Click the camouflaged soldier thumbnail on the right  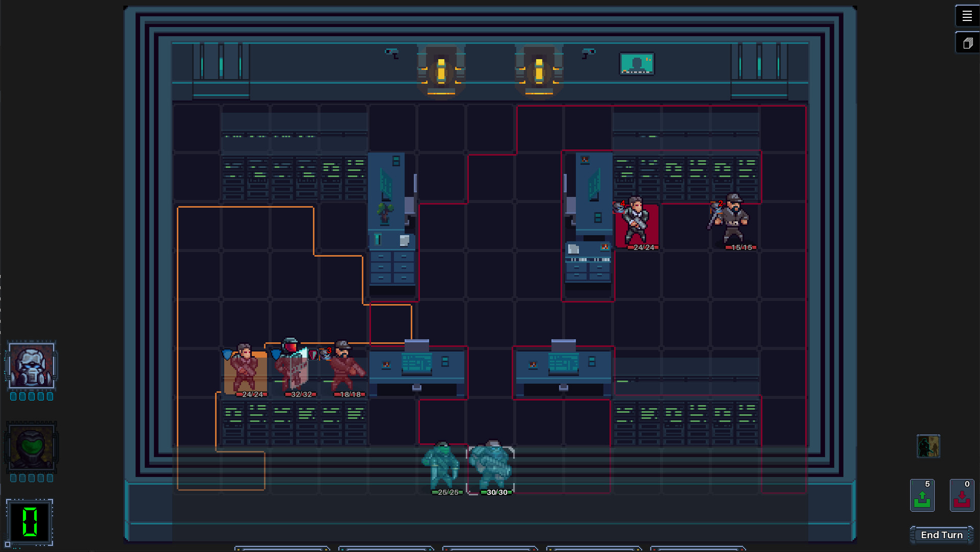click(x=928, y=446)
